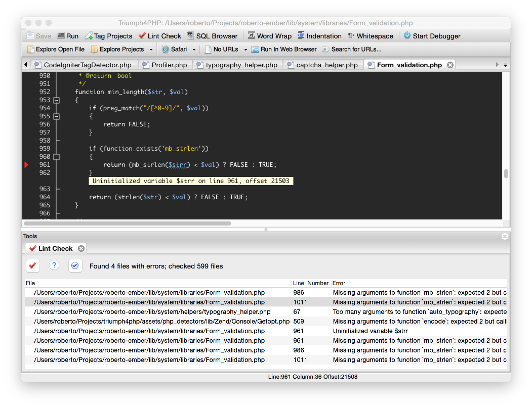Close the Lint Check tab

coord(81,248)
